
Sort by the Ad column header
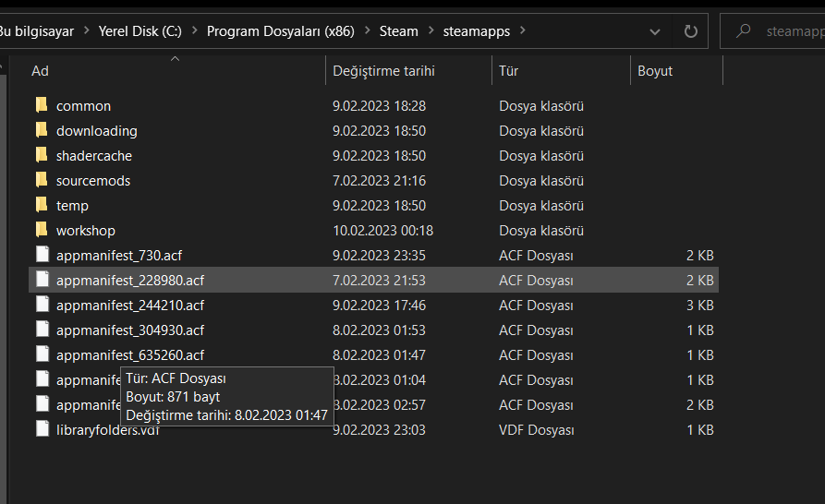click(x=40, y=71)
